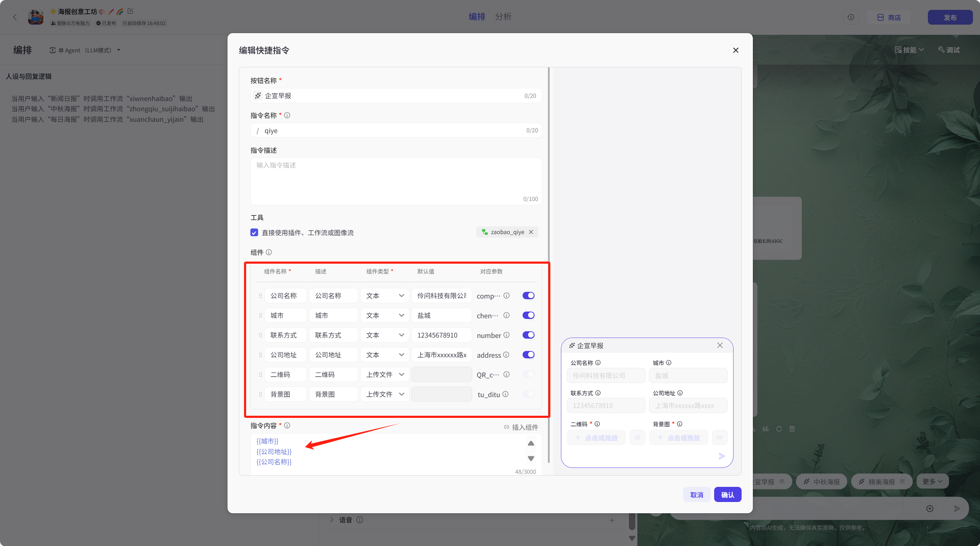Click the 发布 button
Viewport: 980px width, 546px height.
pyautogui.click(x=950, y=18)
